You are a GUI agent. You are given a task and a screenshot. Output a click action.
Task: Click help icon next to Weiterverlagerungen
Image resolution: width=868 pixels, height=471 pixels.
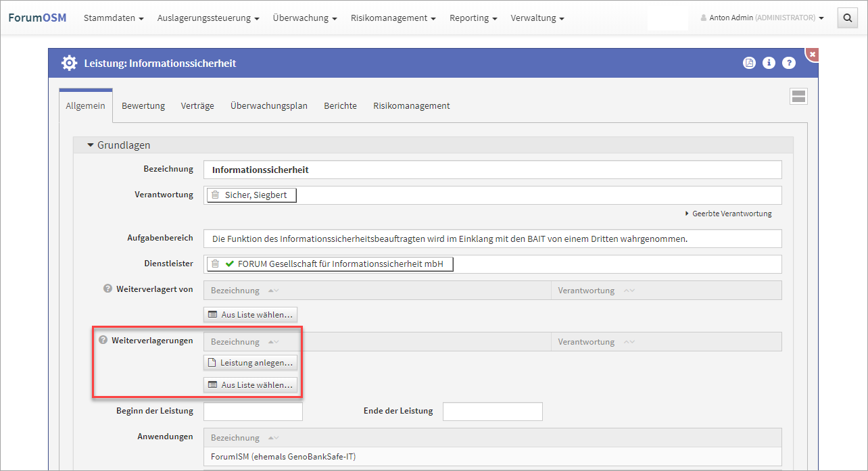click(103, 340)
